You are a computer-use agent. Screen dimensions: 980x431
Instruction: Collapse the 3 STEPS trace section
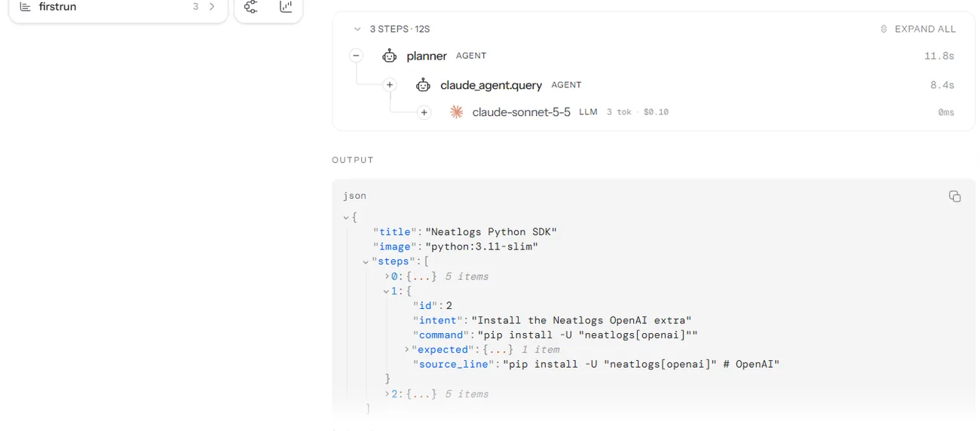coord(357,29)
